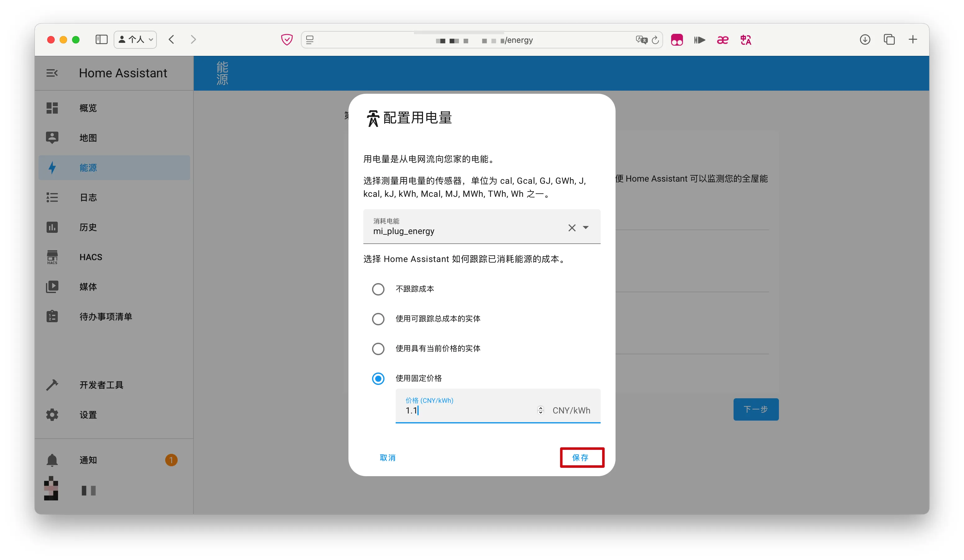964x560 pixels.
Task: Click the price stepper arrows
Action: [540, 410]
